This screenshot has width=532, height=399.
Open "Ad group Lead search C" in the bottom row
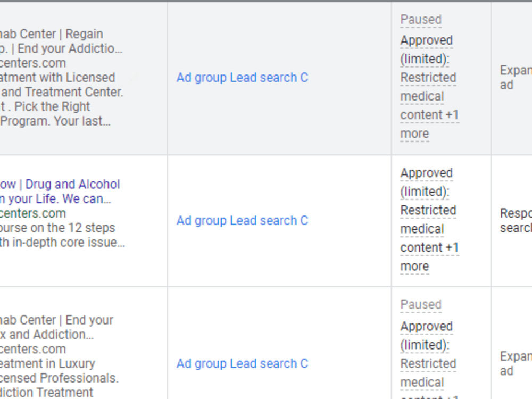242,363
